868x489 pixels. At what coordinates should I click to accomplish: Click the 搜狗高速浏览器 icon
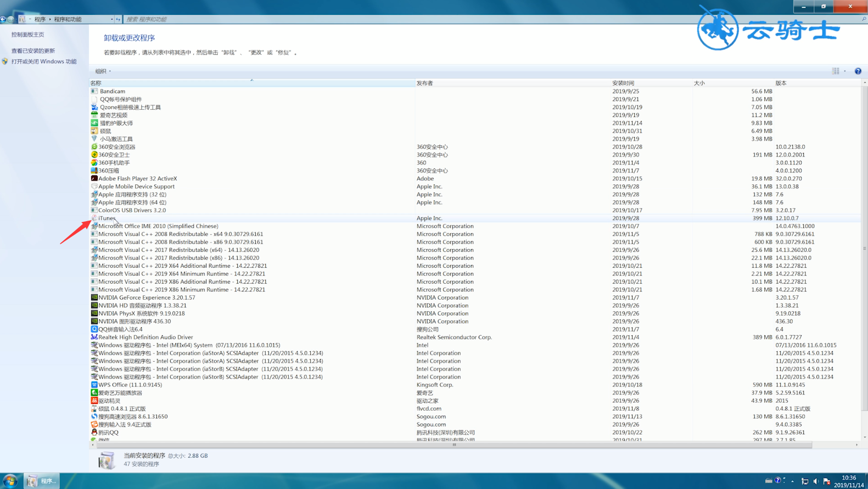94,417
